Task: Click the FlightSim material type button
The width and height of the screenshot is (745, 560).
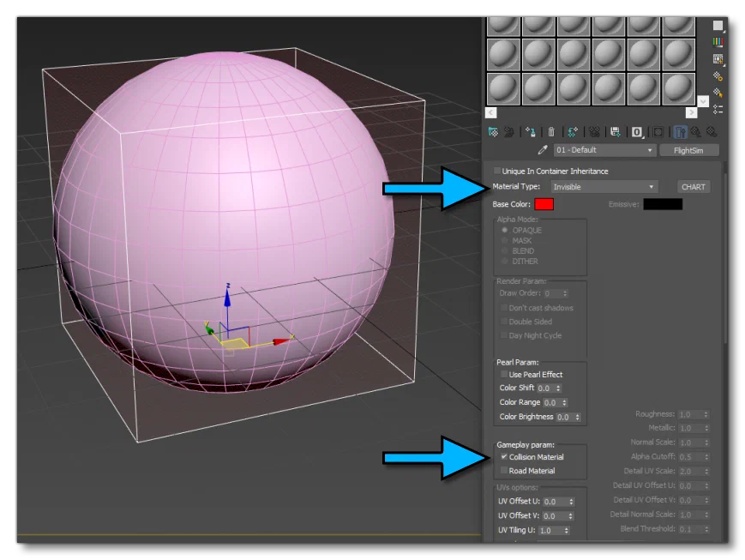Action: click(688, 150)
